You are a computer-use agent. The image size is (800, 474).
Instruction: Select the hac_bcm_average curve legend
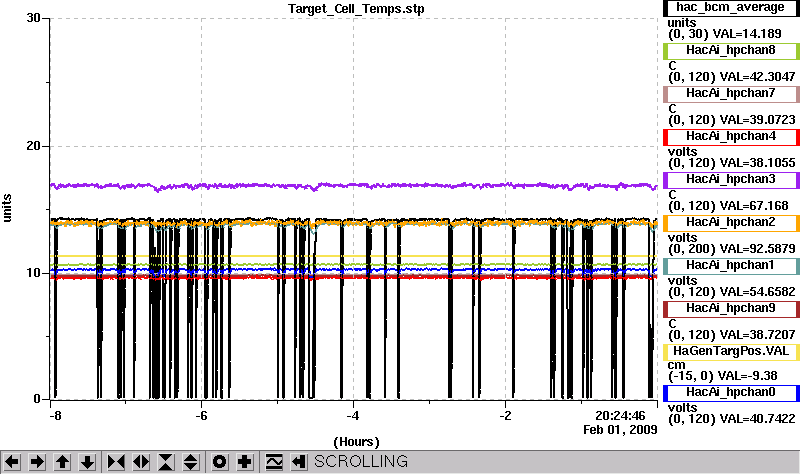pyautogui.click(x=731, y=8)
